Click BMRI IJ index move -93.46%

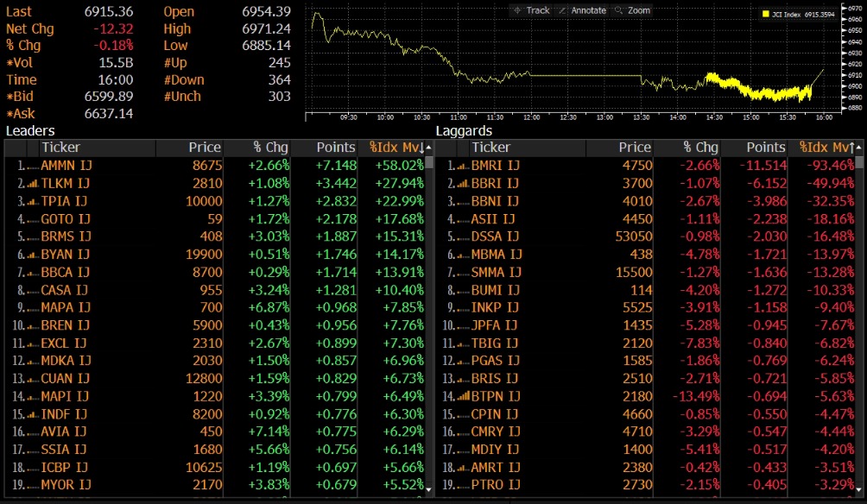coord(830,166)
